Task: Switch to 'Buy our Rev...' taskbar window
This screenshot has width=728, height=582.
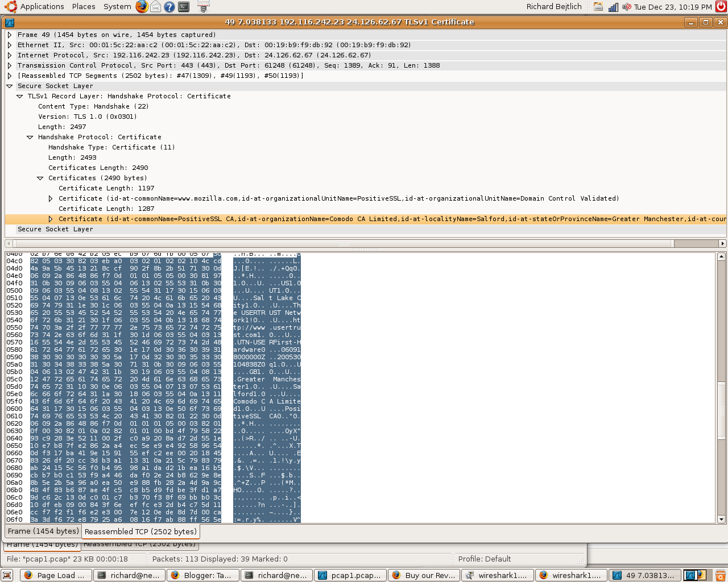Action: pyautogui.click(x=423, y=575)
